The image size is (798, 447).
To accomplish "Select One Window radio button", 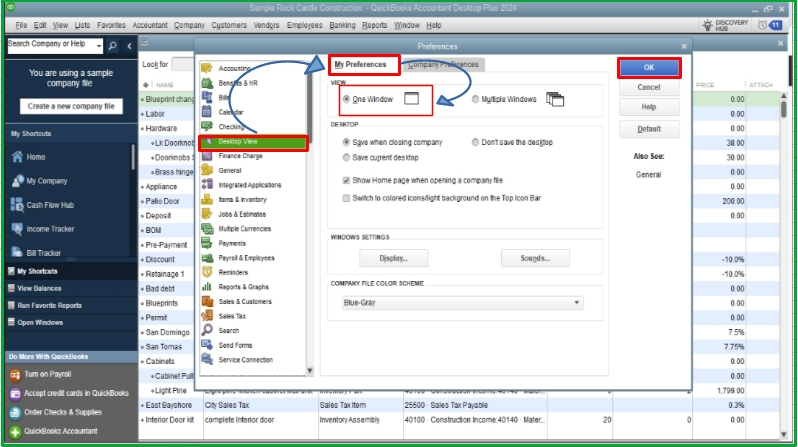I will click(x=347, y=99).
